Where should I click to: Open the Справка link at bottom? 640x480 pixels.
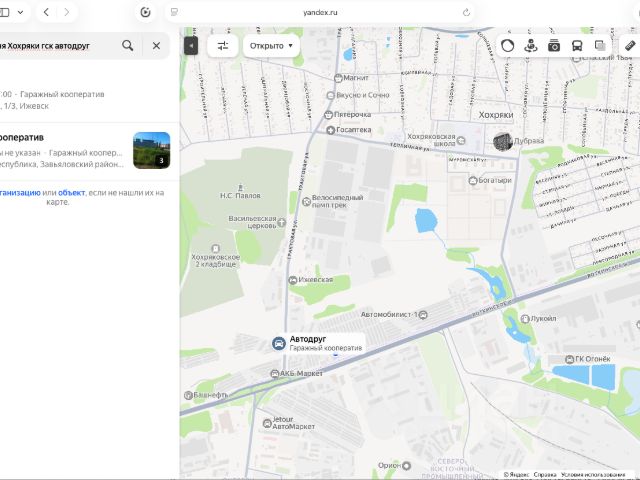point(545,475)
